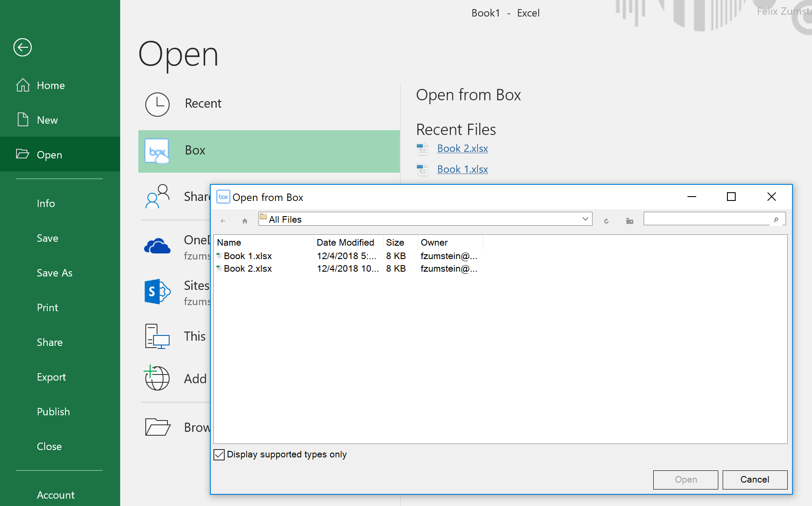This screenshot has height=506, width=812.
Task: Click the new folder icon in the dialog toolbar
Action: [629, 221]
